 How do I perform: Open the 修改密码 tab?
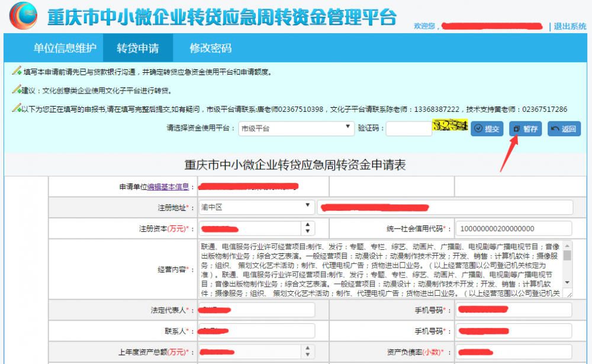(x=210, y=48)
